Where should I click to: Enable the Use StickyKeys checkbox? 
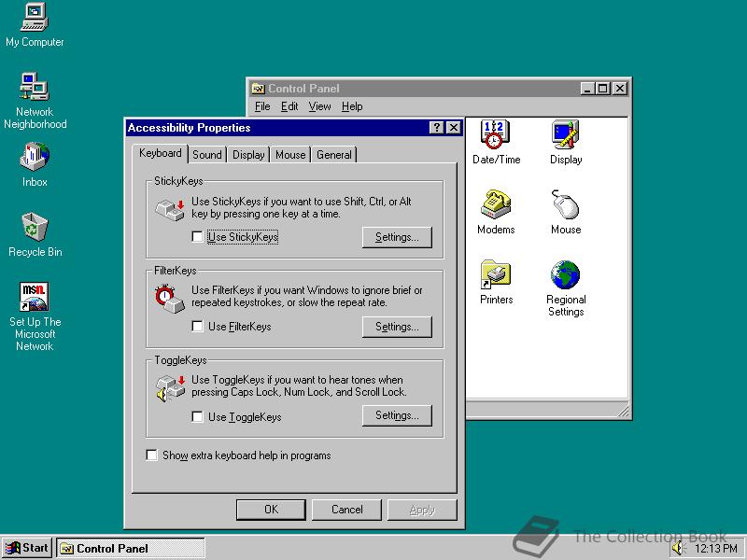point(197,237)
